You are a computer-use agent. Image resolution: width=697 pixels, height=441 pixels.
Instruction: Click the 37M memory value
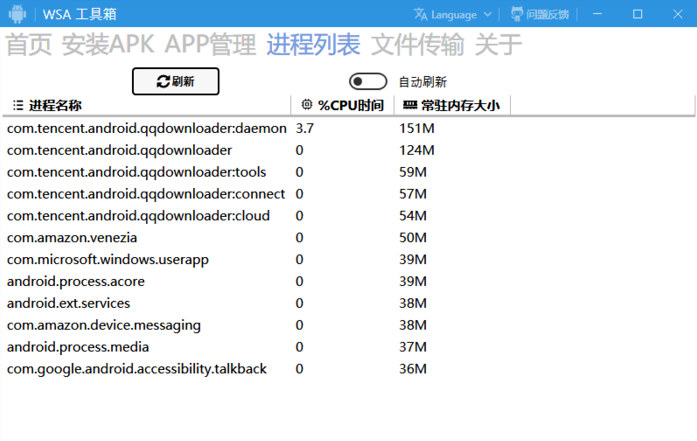tap(413, 347)
